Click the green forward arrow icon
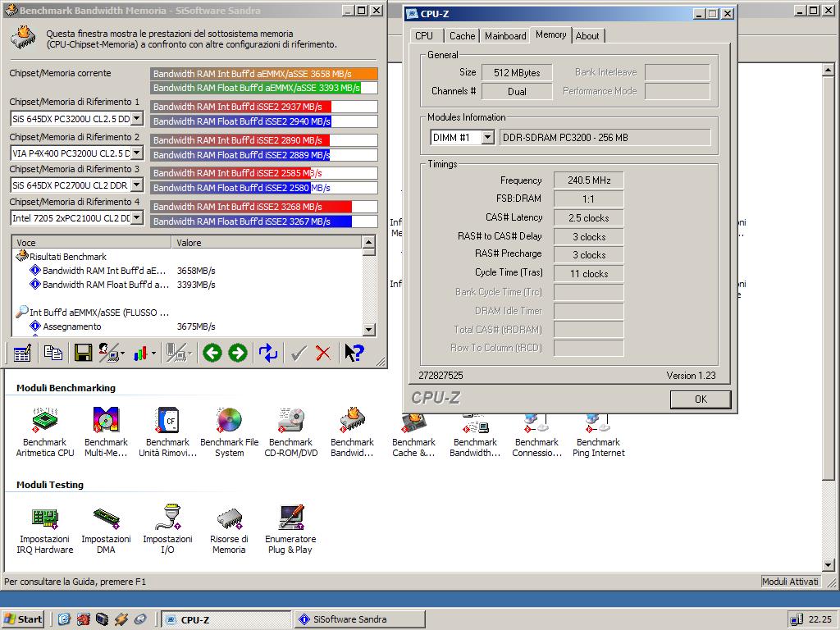This screenshot has height=630, width=840. (x=238, y=353)
